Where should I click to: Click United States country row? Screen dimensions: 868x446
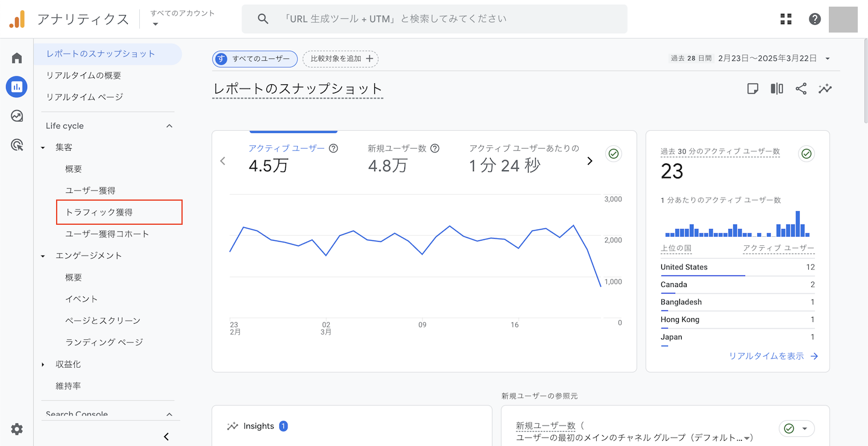click(x=738, y=267)
